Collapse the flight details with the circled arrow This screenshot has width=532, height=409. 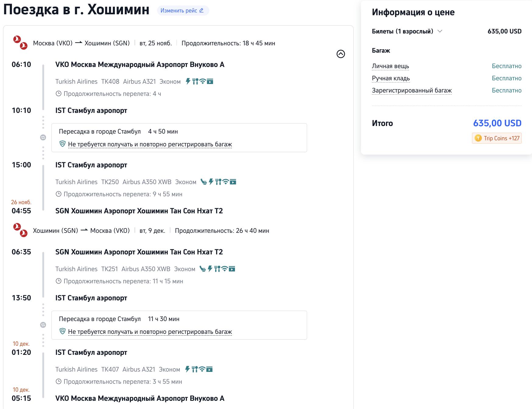[x=341, y=54]
